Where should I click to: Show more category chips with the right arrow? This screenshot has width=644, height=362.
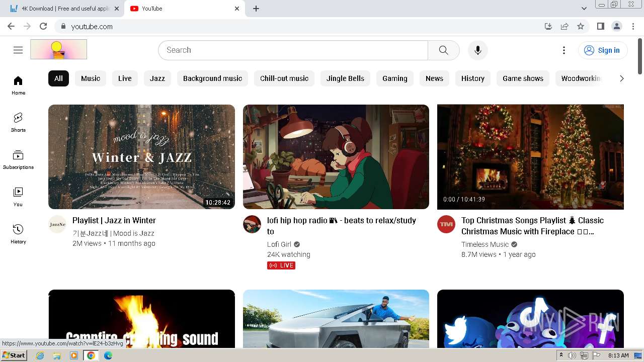coord(621,78)
